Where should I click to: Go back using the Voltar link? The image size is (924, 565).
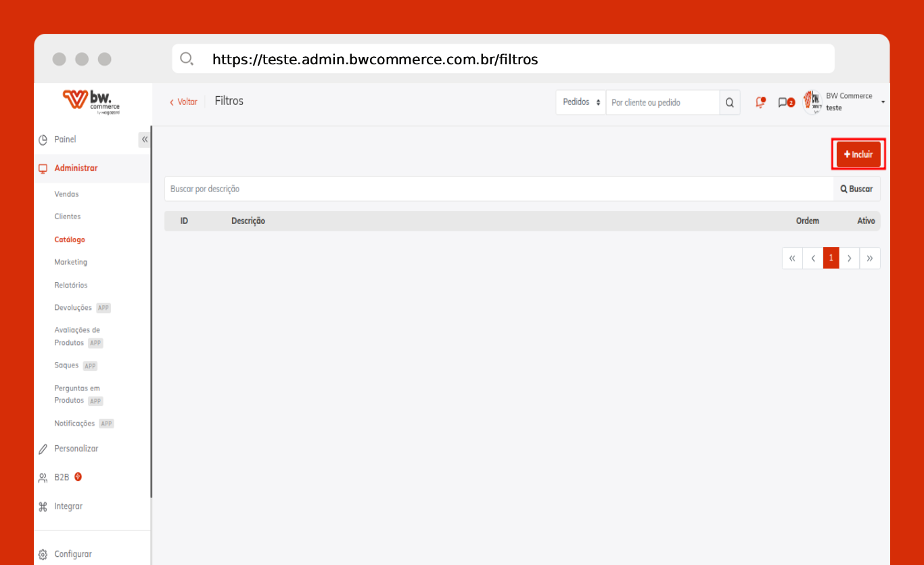coord(183,102)
